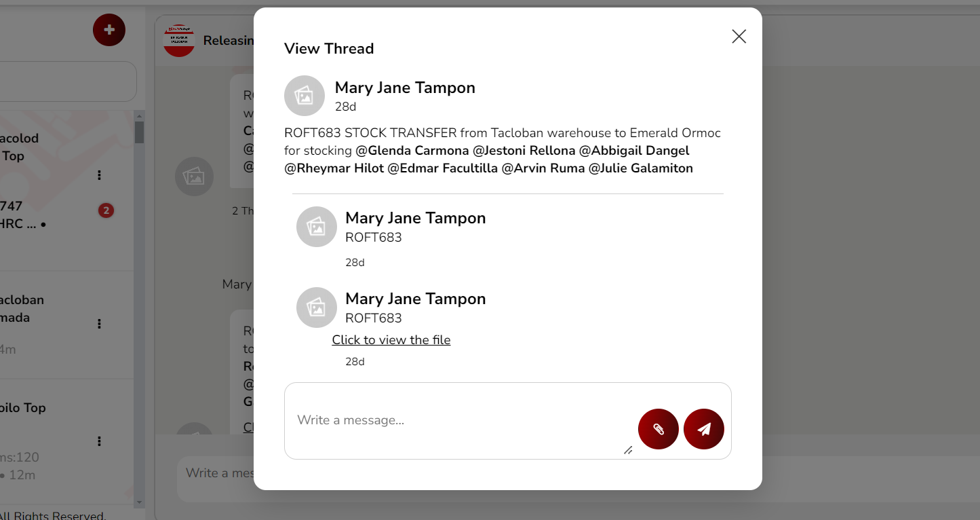Select the 747 HRC conversation in sidebar
This screenshot has width=980, height=520.
tap(41, 215)
